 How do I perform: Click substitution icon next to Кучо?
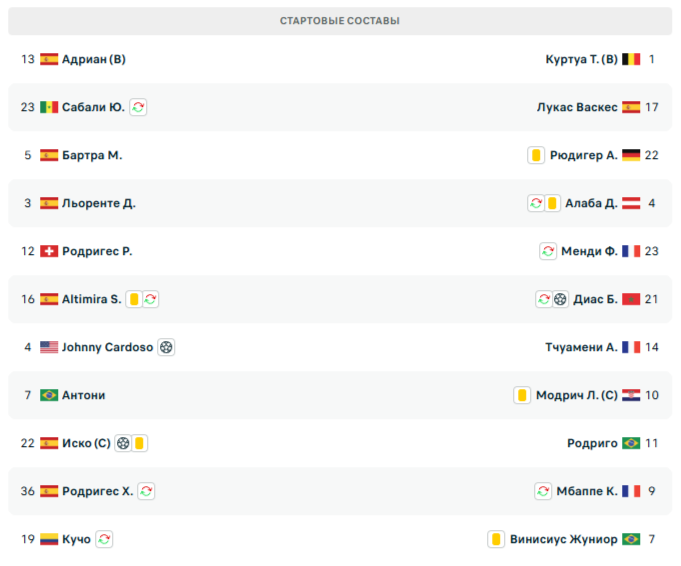pyautogui.click(x=104, y=539)
